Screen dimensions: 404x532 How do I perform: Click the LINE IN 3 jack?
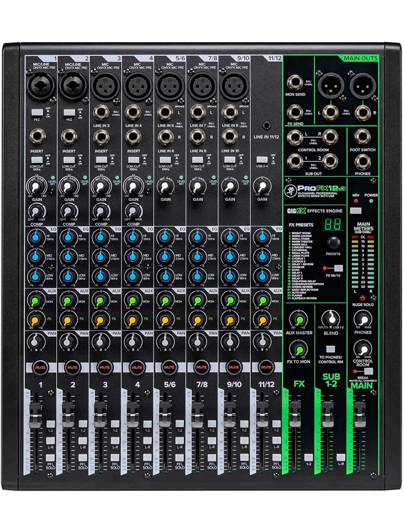point(101,113)
